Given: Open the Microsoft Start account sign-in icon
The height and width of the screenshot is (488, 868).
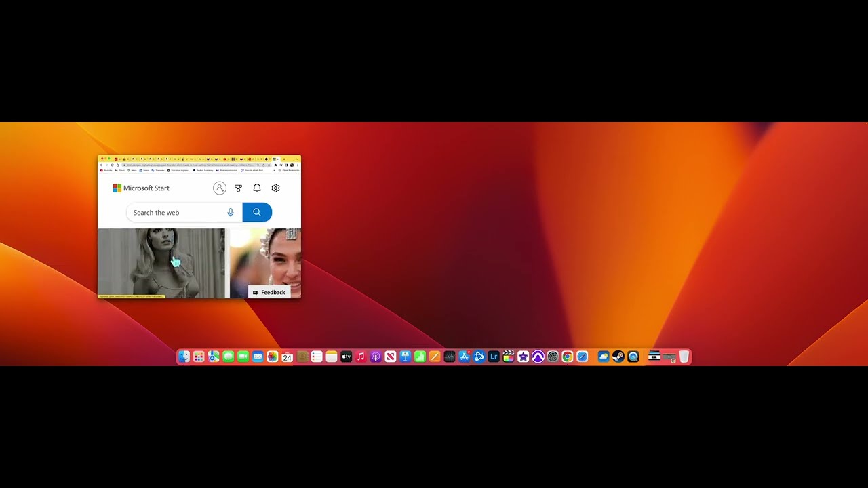Looking at the screenshot, I should 219,188.
